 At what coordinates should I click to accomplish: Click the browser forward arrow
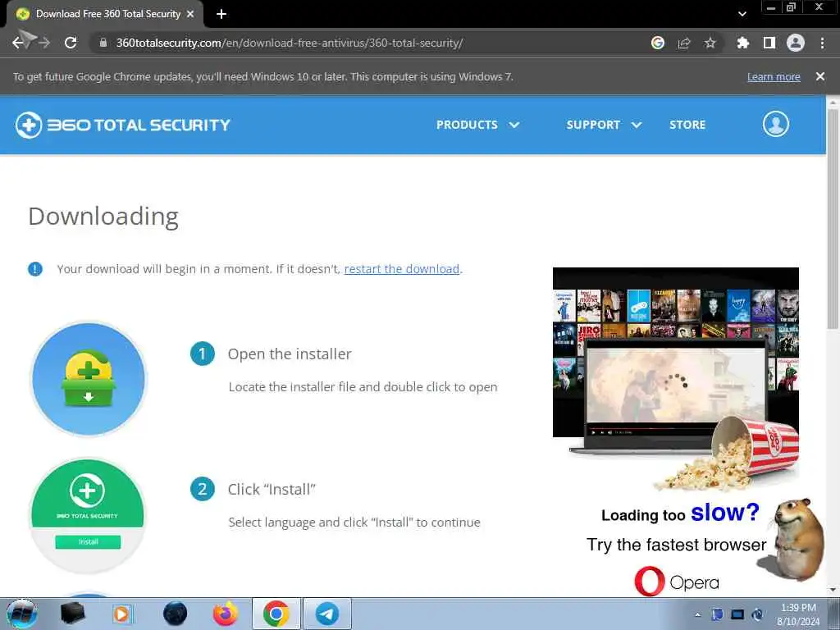click(x=44, y=43)
